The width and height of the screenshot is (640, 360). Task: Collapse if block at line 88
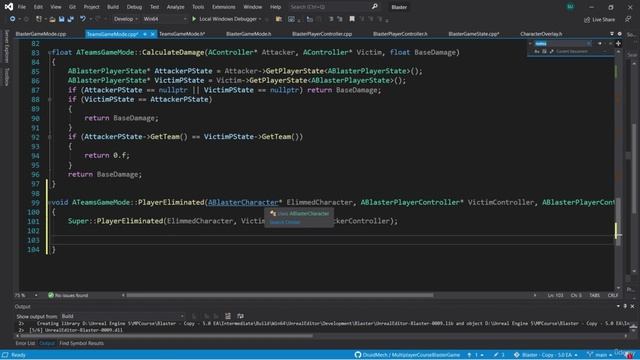click(50, 99)
